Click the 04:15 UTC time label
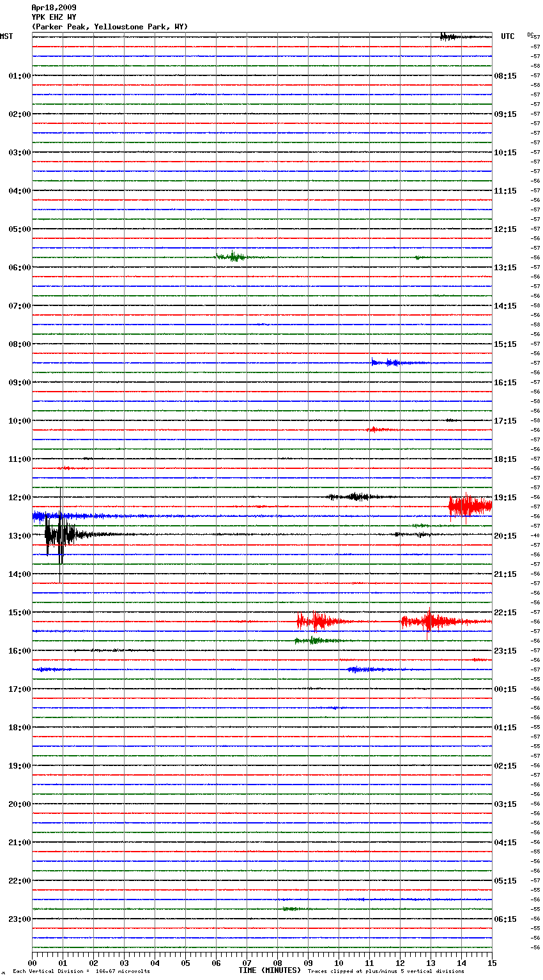Screen dimensions: 543x980 pyautogui.click(x=505, y=843)
